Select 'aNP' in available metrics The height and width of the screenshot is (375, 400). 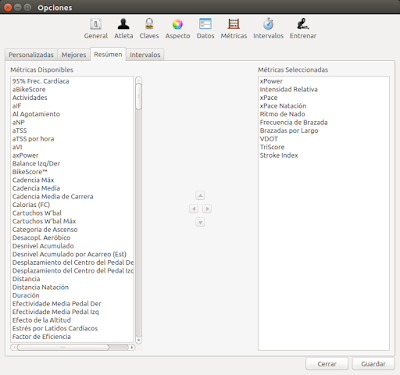(x=72, y=122)
